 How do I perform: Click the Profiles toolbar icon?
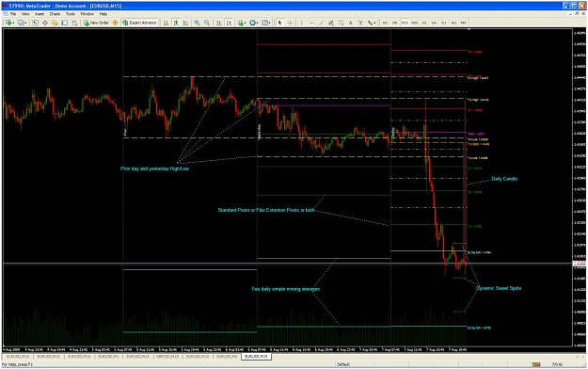tap(21, 23)
